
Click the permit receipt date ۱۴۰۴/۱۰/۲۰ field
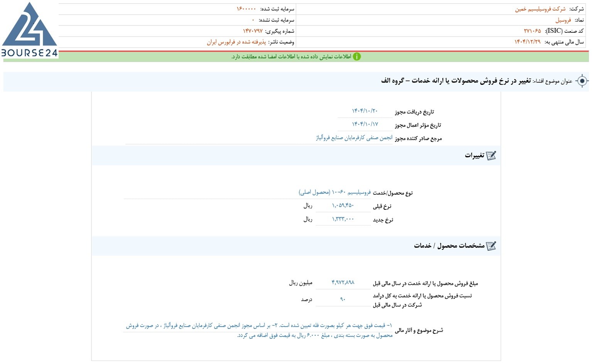tap(365, 111)
